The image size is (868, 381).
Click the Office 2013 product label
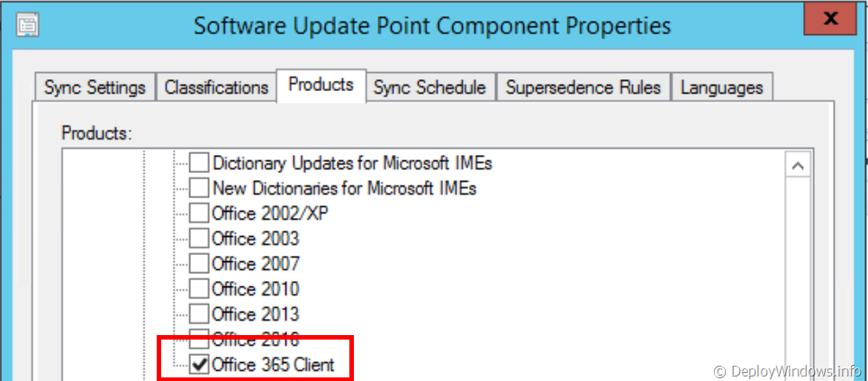coord(256,315)
